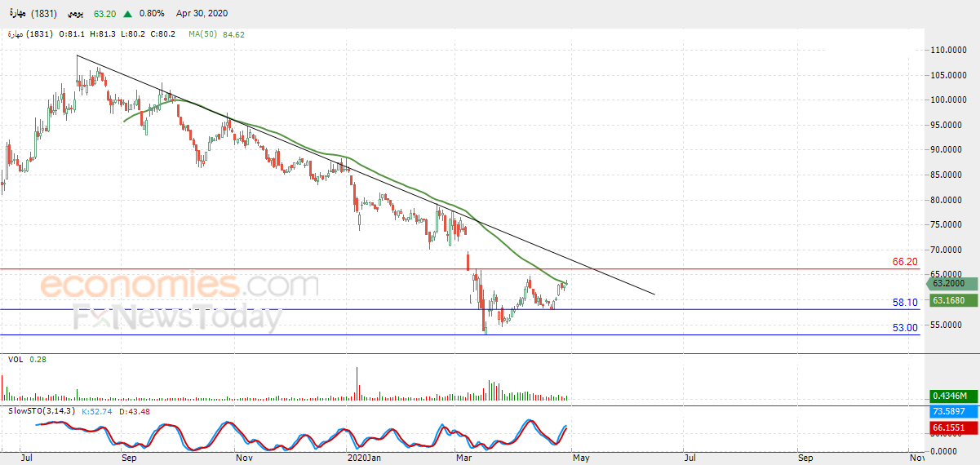980x465 pixels.
Task: Click the 0.80% change value
Action: [x=152, y=14]
